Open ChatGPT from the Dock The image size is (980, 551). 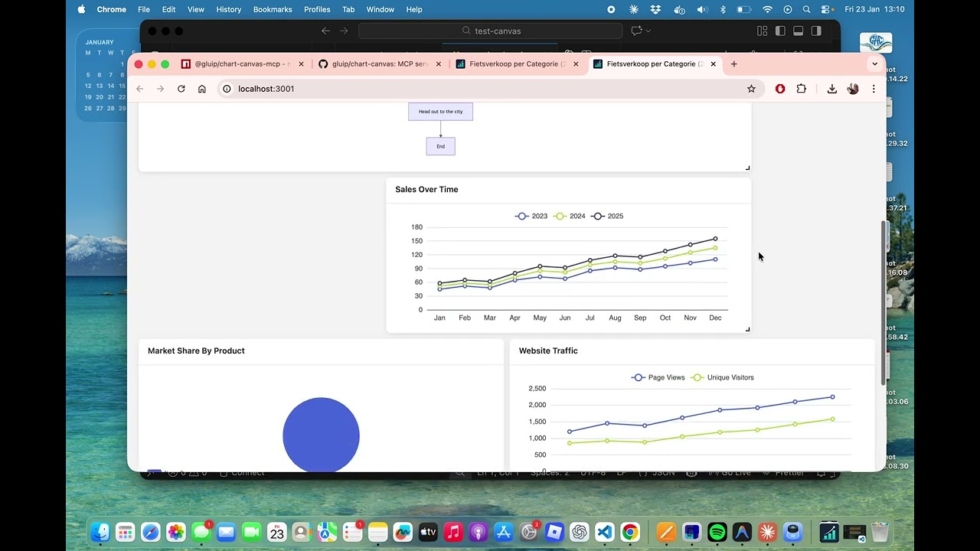[x=580, y=532]
